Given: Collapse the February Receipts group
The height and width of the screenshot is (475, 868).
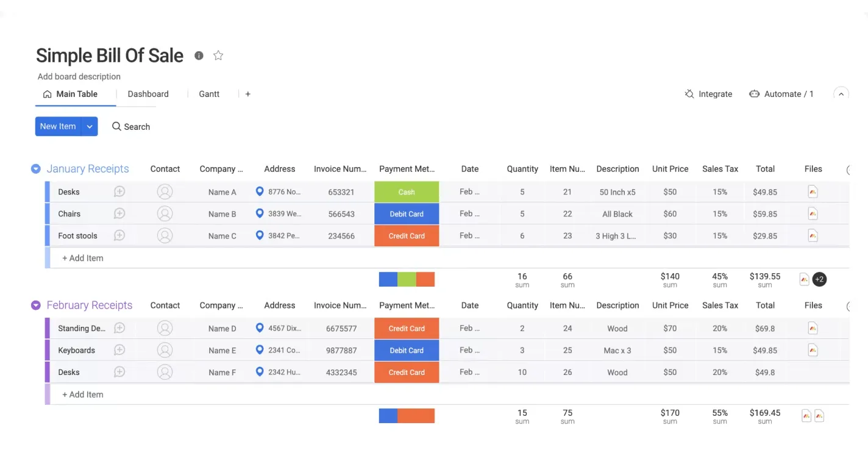Looking at the screenshot, I should 36,305.
